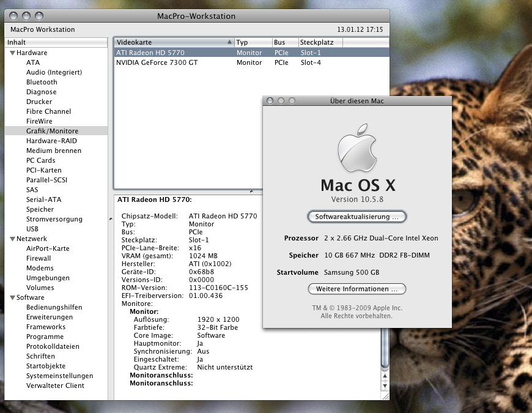Viewport: 532px width, 413px height.
Task: Select ATA in the hardware list
Action: tap(33, 62)
